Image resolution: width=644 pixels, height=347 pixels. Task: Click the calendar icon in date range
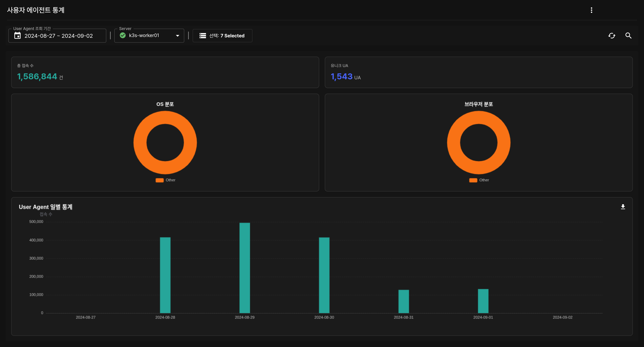[17, 36]
